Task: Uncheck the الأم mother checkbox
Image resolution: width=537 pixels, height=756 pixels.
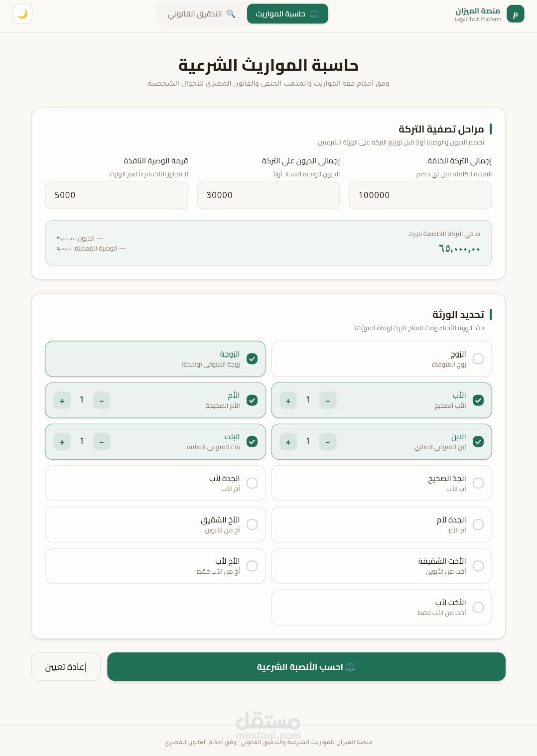Action: tap(252, 400)
